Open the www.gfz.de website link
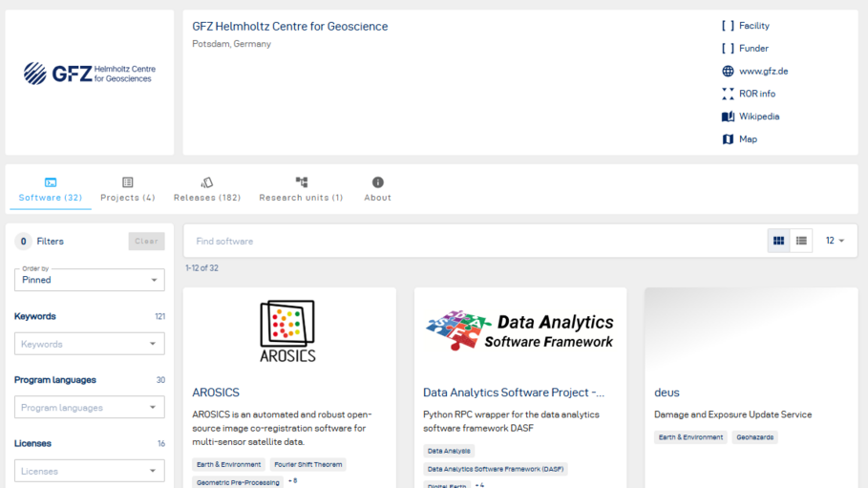 point(763,71)
